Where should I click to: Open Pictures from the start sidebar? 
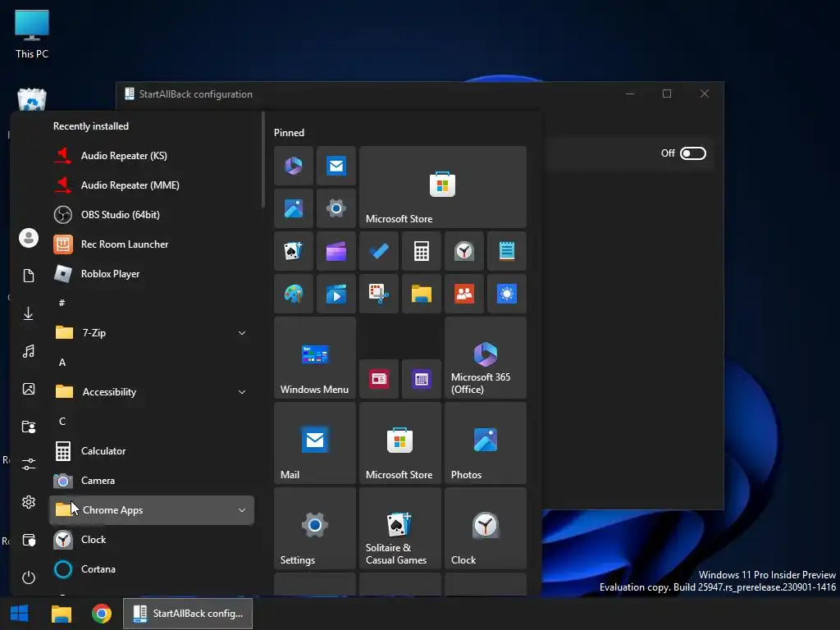coord(29,389)
